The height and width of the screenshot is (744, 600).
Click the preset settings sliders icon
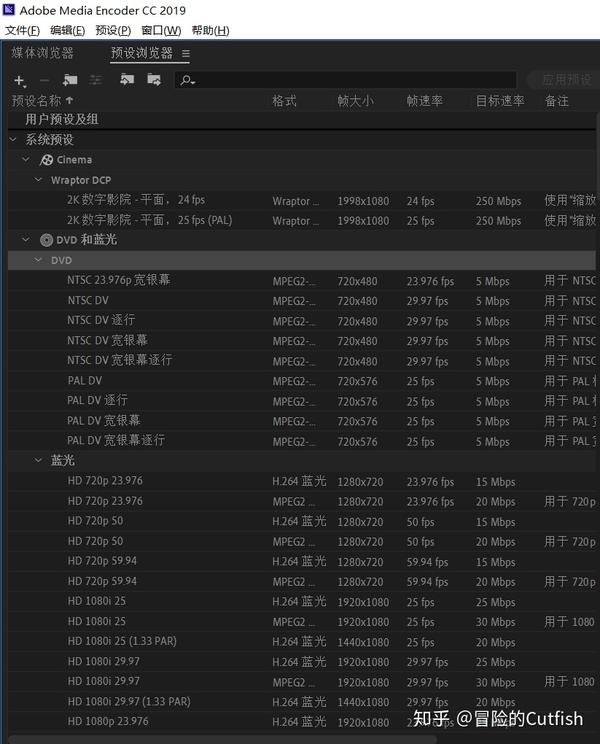click(96, 80)
